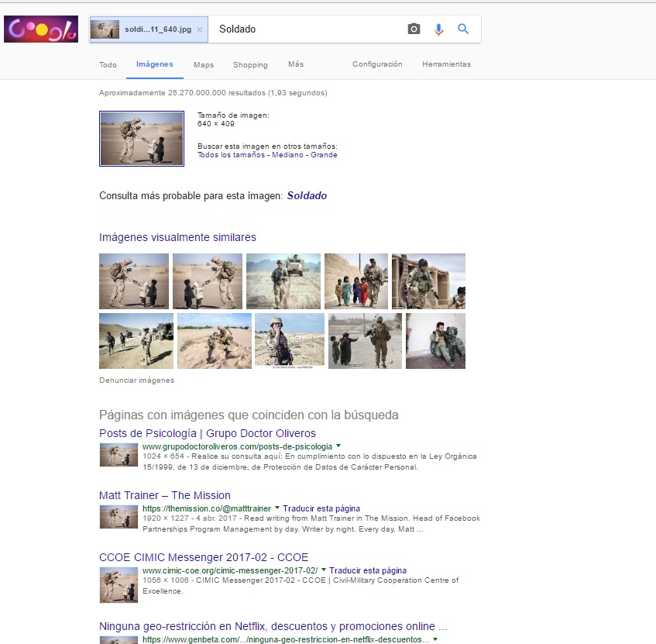Click the Denunciar imágenes link
The height and width of the screenshot is (644, 656).
136,381
